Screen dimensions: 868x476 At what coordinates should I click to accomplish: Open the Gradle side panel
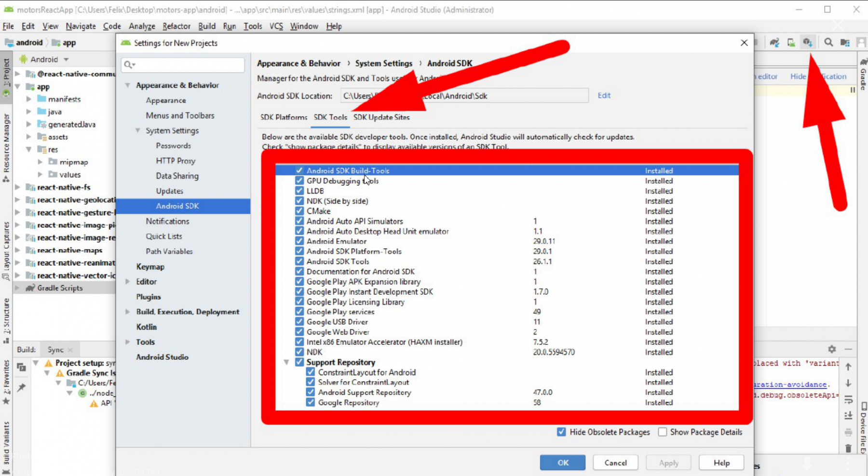pos(863,75)
